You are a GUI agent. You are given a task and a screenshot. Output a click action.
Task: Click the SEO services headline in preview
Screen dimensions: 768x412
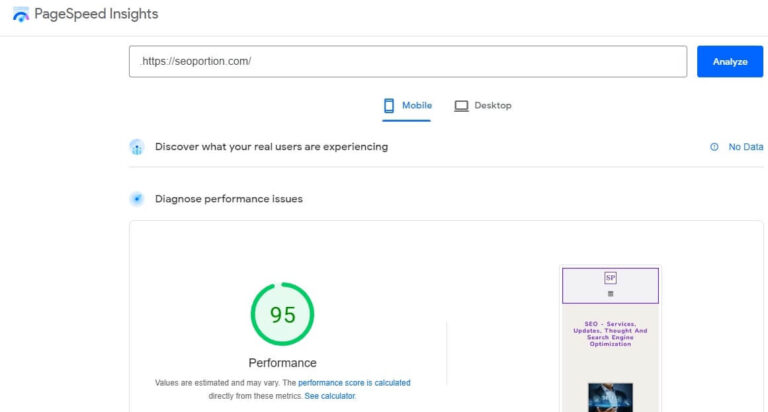pyautogui.click(x=610, y=334)
